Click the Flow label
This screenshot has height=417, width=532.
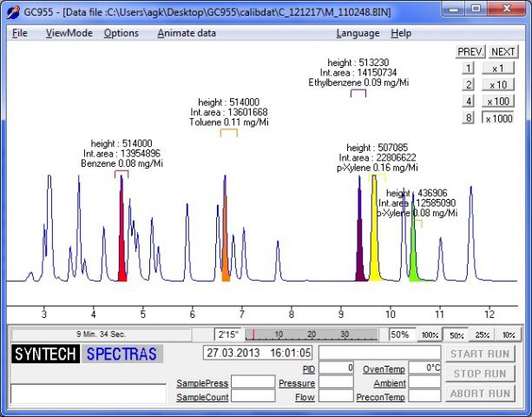tap(305, 397)
